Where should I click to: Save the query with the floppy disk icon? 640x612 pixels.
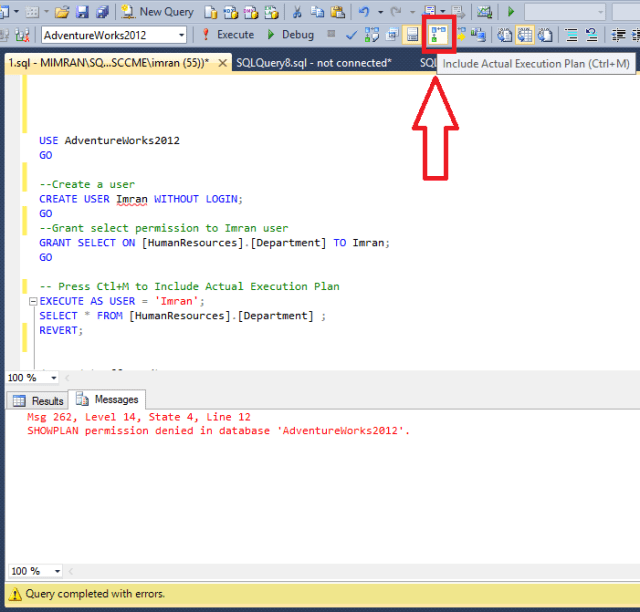tap(82, 12)
